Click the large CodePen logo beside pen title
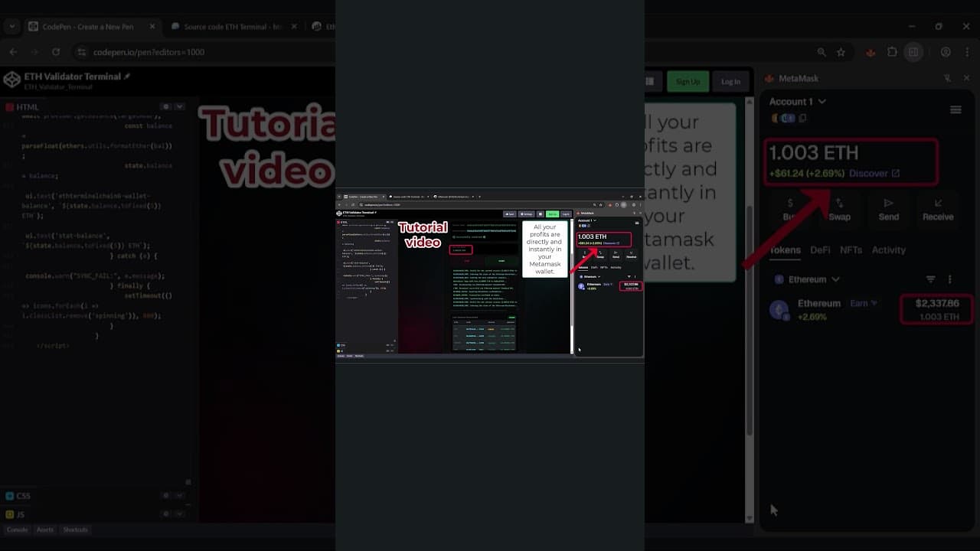The width and height of the screenshot is (980, 551). 11,80
